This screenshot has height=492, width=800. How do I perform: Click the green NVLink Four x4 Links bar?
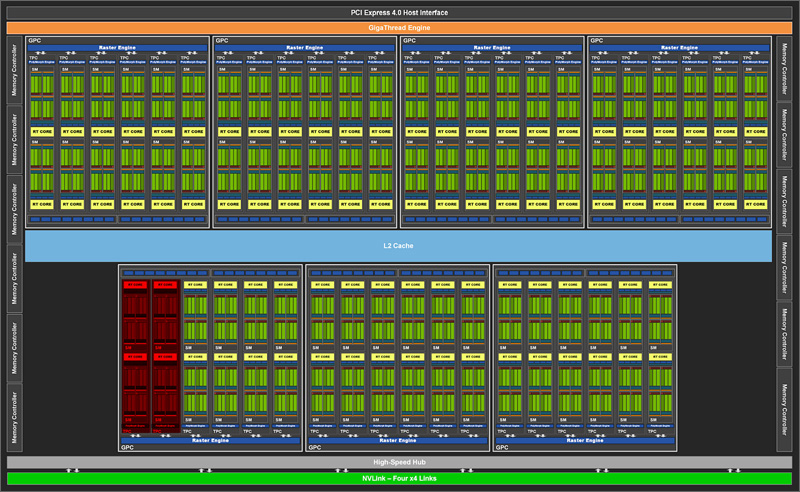pos(399,478)
